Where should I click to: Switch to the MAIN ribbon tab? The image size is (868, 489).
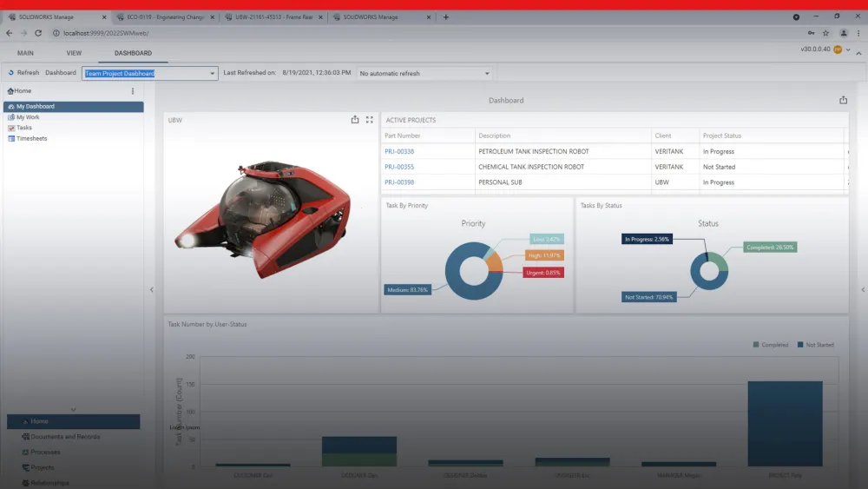coord(25,53)
